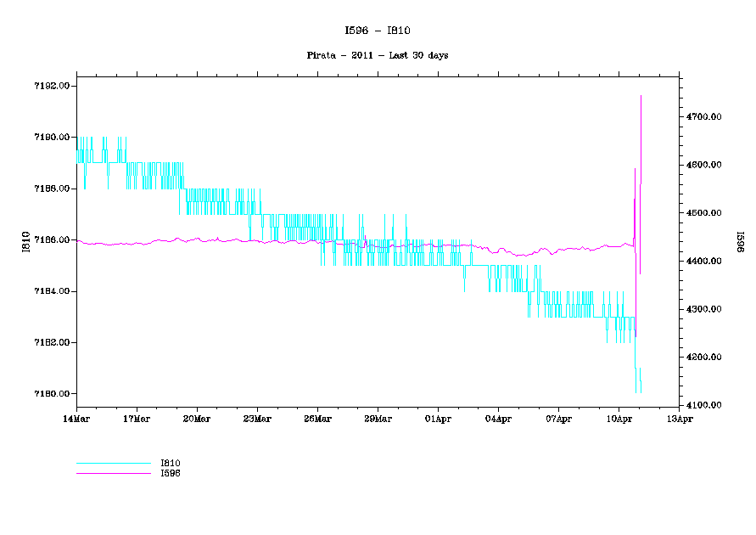
Task: Click the 4700.00 right axis value
Action: click(x=704, y=116)
